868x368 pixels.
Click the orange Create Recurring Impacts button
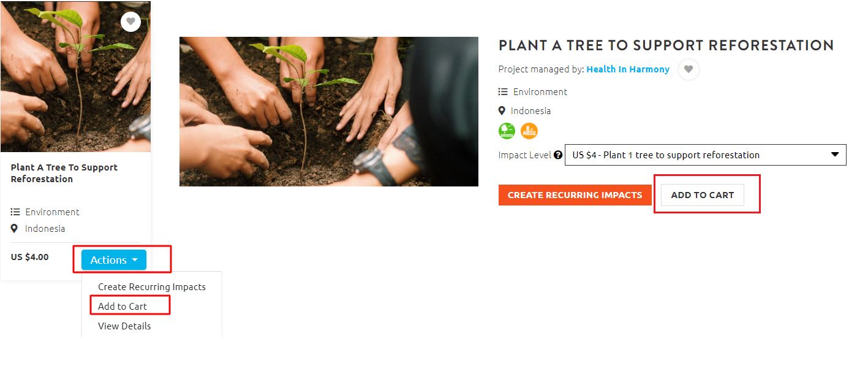tap(575, 195)
